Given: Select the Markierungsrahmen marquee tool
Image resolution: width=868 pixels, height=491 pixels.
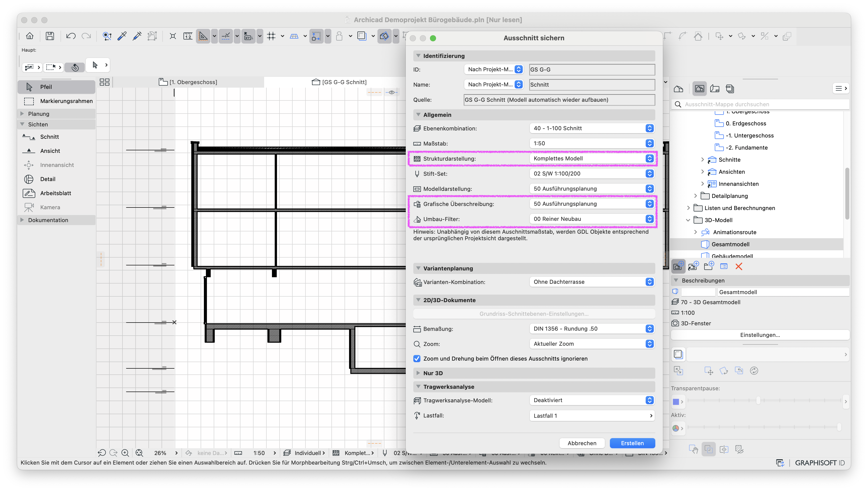Looking at the screenshot, I should pos(56,101).
